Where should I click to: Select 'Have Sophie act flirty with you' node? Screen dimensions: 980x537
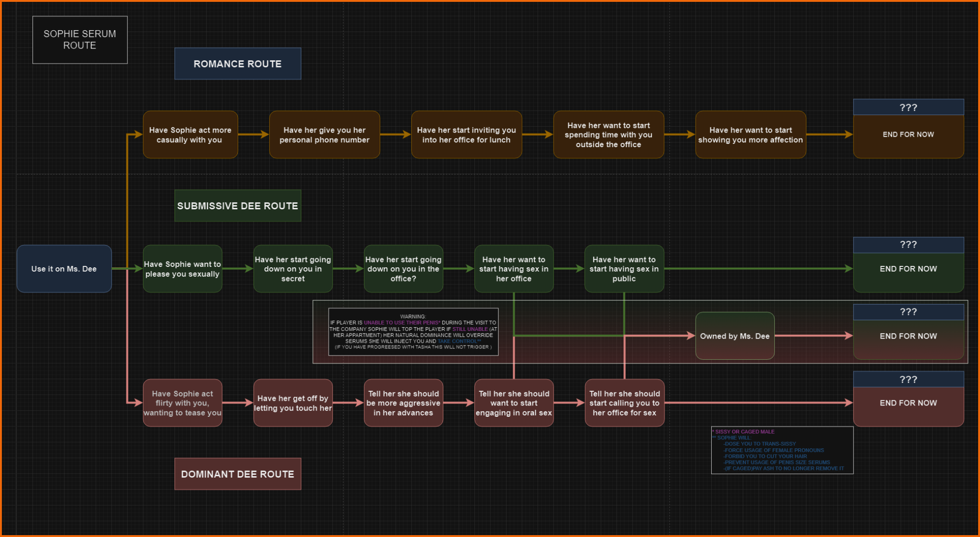tap(183, 403)
